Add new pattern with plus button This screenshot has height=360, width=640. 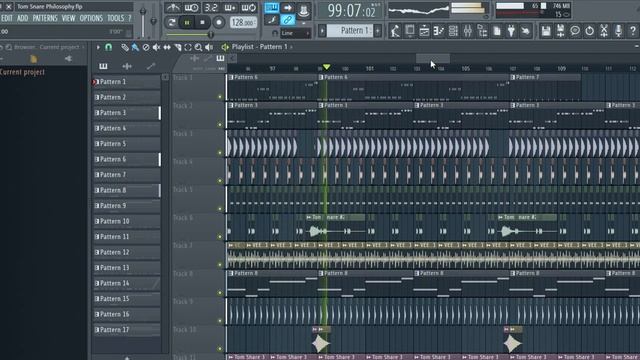[378, 31]
